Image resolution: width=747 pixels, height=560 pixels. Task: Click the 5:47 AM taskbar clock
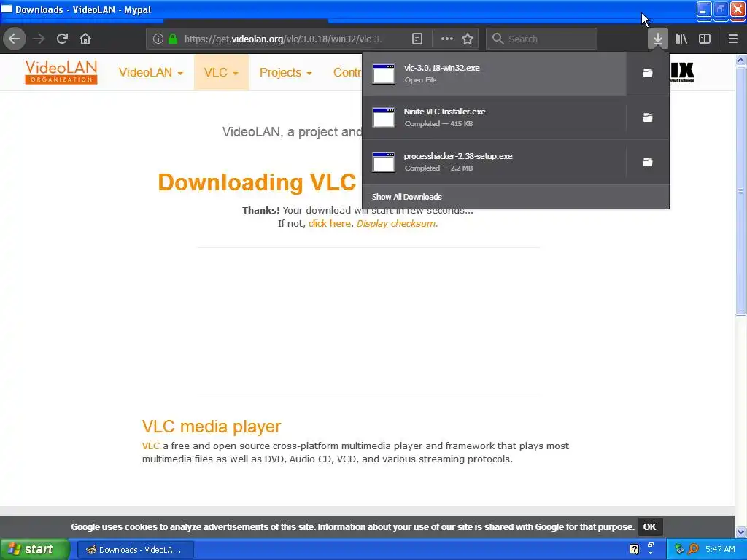[720, 549]
